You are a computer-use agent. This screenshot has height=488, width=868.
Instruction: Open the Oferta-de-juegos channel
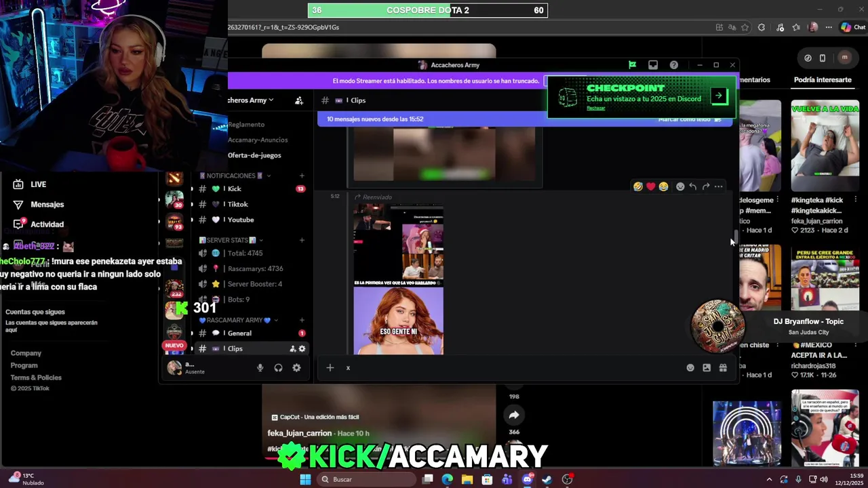[254, 155]
